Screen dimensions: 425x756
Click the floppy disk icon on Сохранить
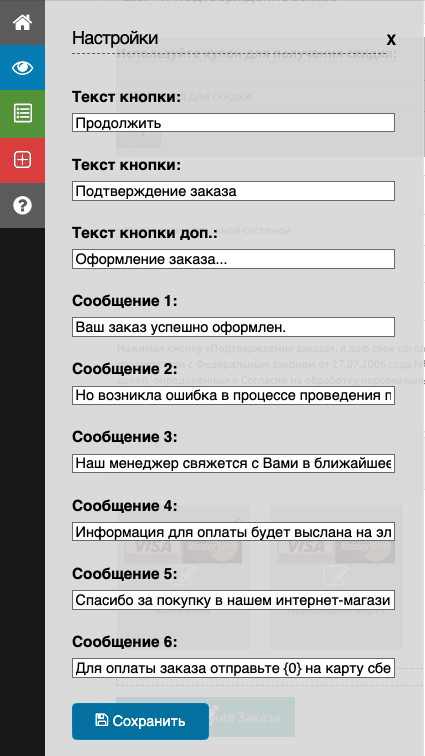[x=102, y=720]
